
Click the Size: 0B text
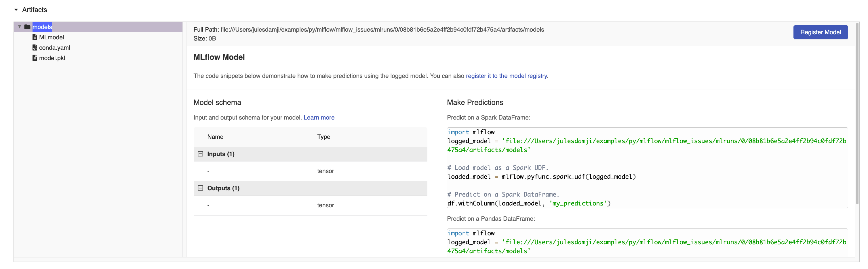205,39
